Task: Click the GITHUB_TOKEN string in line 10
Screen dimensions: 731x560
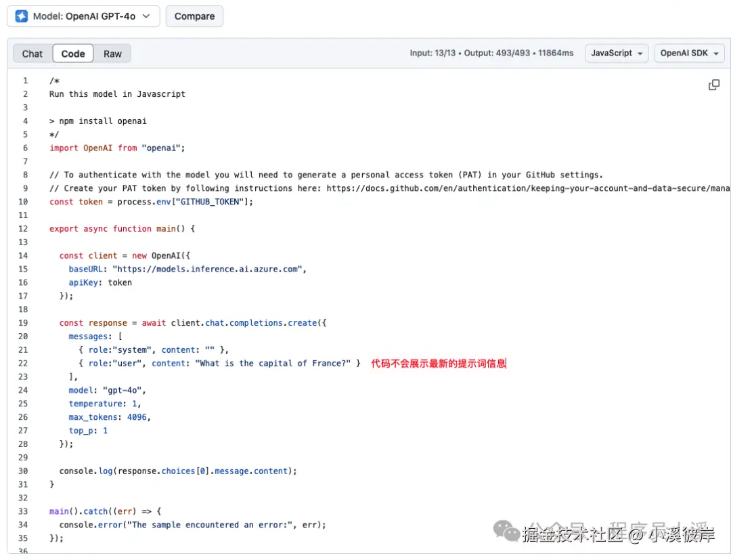Action: 210,202
